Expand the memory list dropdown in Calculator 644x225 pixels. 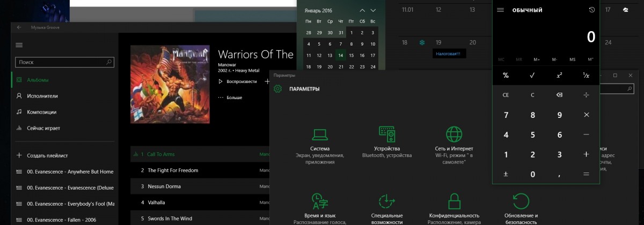point(590,59)
